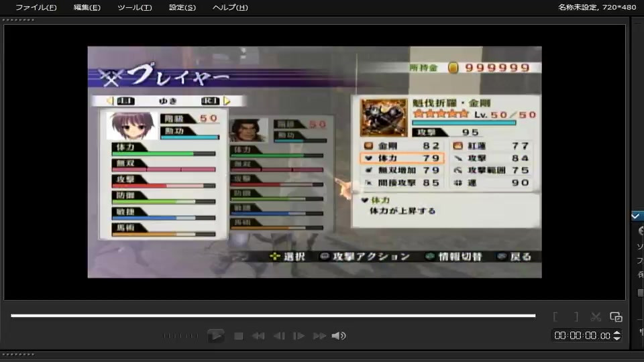The image size is (644, 362).
Task: Click the speaker volume icon
Action: click(x=338, y=336)
